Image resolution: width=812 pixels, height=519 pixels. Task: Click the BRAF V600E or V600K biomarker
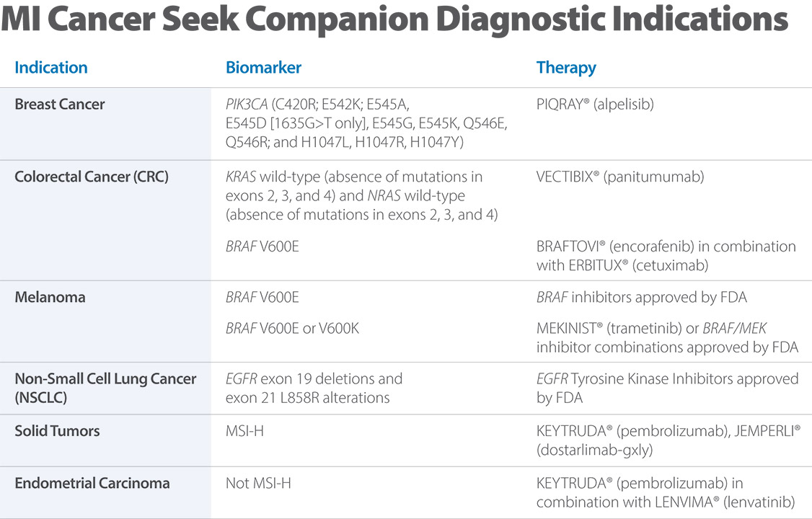tap(292, 329)
